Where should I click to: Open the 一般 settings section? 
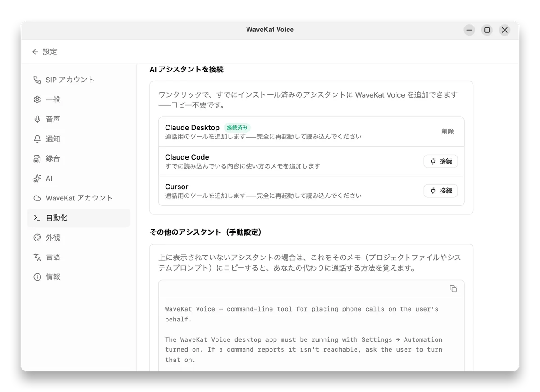(x=79, y=99)
